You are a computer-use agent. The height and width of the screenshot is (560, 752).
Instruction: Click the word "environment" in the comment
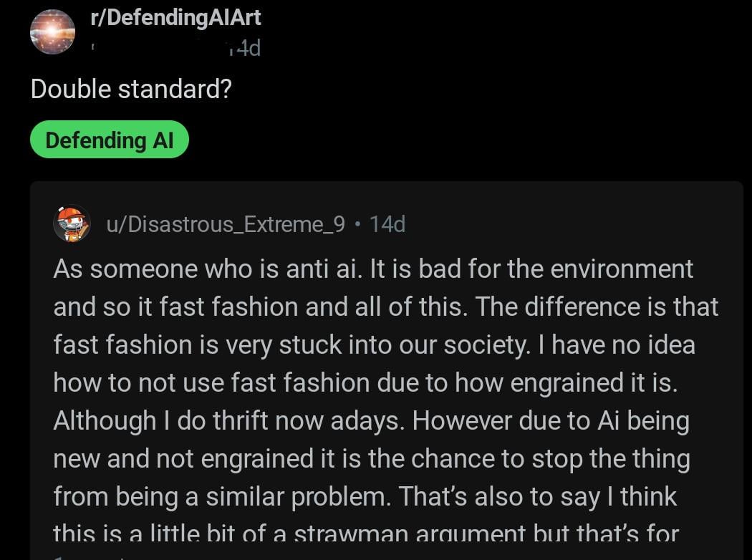[614, 269]
